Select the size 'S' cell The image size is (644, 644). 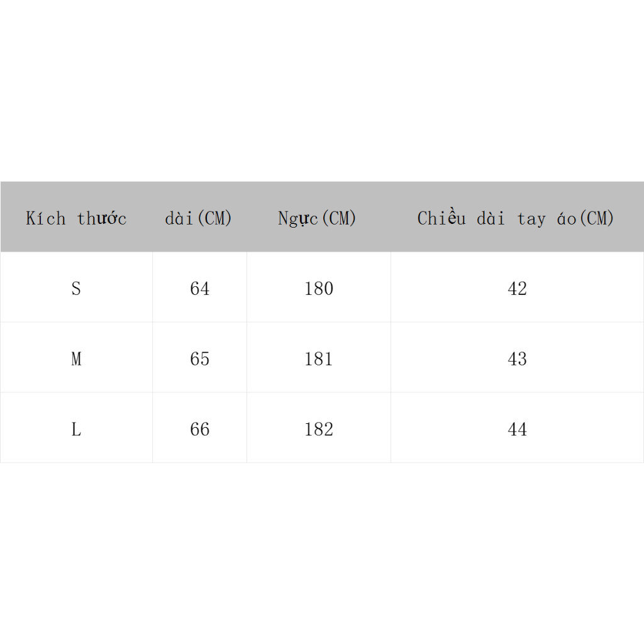tap(76, 289)
